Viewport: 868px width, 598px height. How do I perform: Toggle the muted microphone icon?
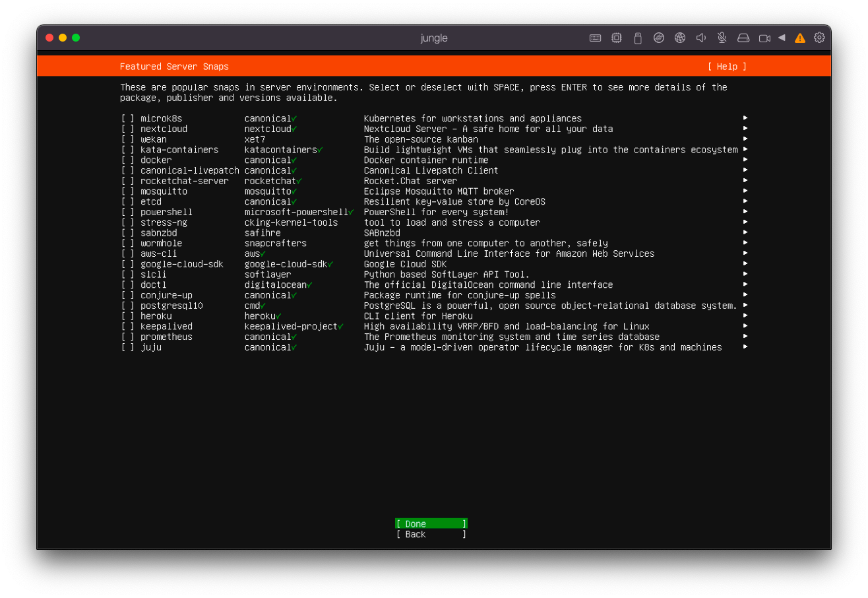pyautogui.click(x=722, y=38)
